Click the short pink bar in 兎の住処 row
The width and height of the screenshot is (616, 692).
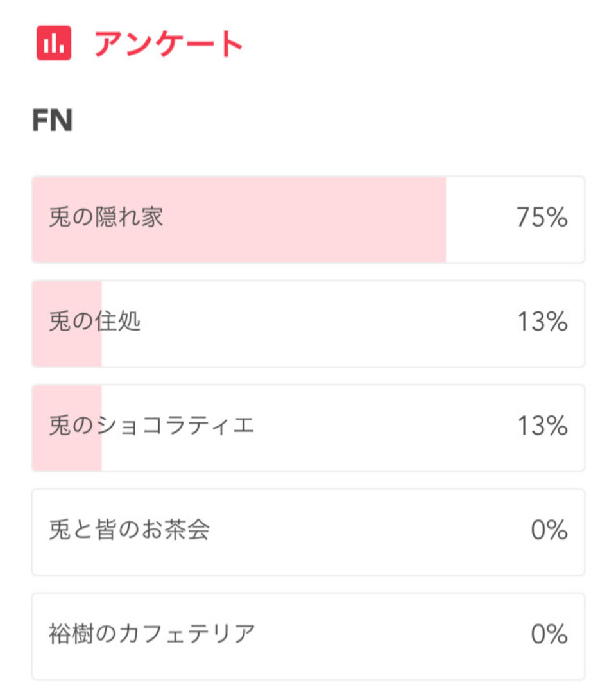click(67, 324)
